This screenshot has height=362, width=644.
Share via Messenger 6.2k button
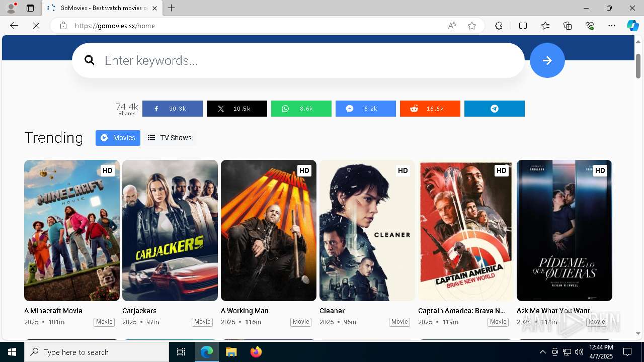[x=365, y=109]
